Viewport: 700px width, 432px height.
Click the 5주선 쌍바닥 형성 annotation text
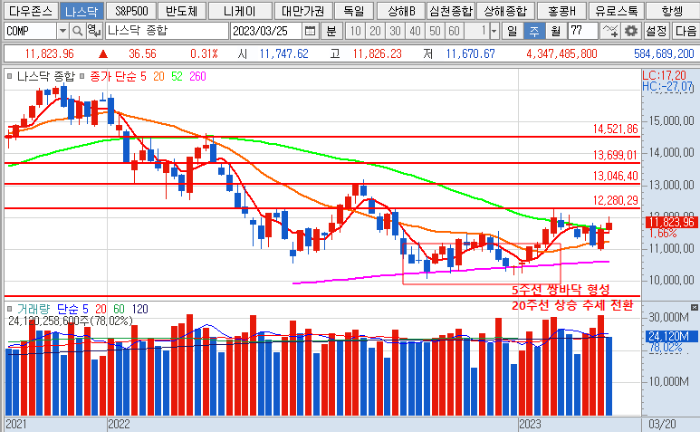tap(560, 290)
